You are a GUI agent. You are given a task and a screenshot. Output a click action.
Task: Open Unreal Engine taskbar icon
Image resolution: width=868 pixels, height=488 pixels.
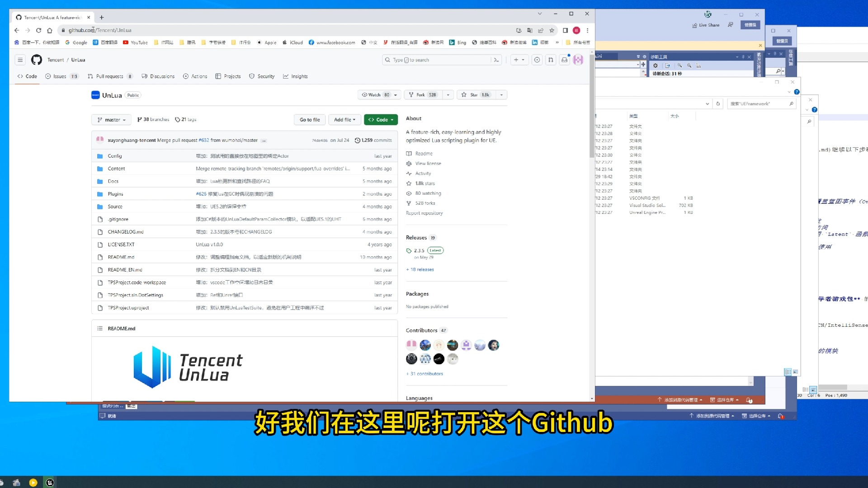[x=50, y=483]
